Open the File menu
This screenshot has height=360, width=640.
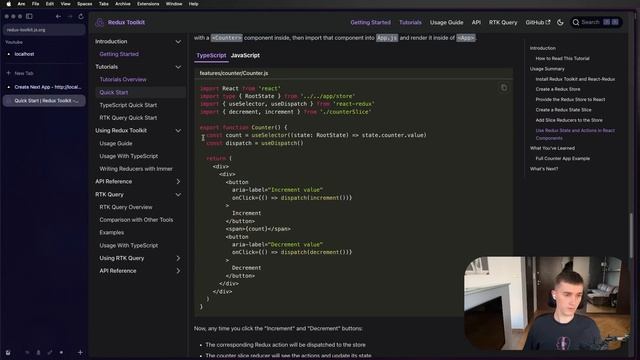point(36,4)
